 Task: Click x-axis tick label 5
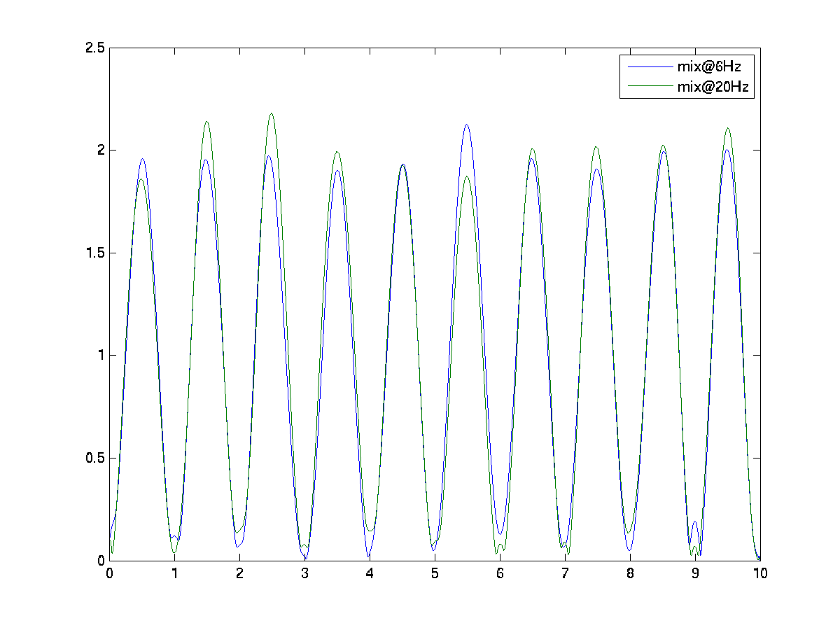click(435, 573)
